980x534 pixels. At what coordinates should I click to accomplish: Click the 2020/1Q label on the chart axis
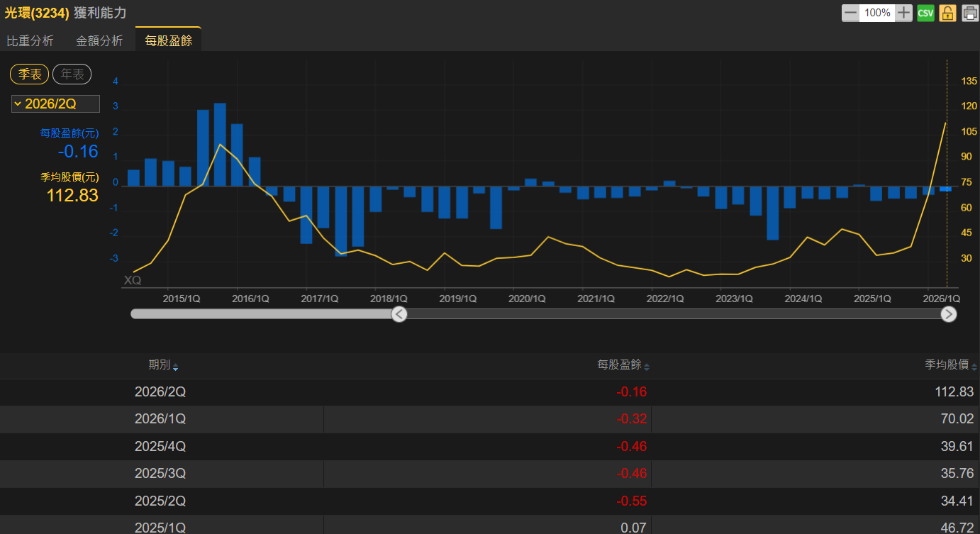coord(528,299)
